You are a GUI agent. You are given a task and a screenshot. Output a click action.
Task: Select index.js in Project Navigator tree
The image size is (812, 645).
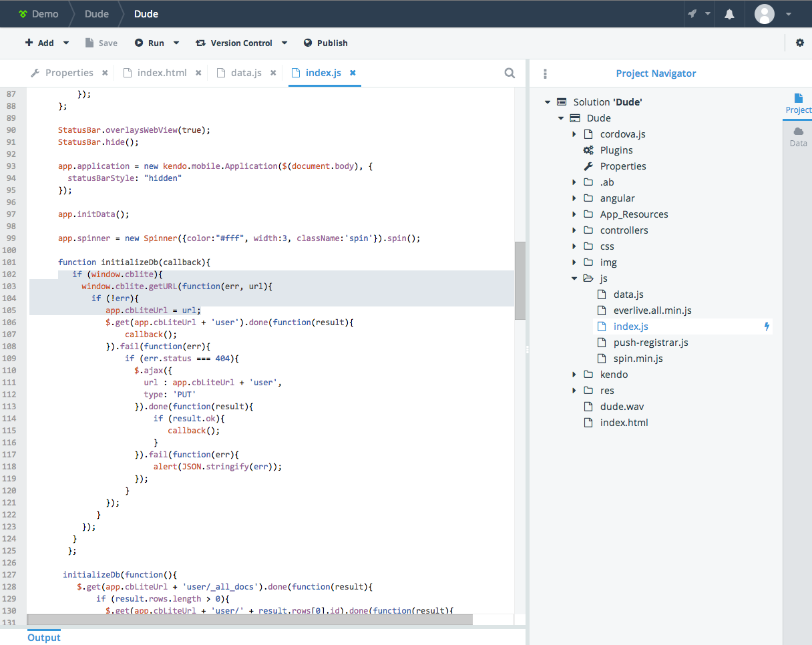point(631,327)
